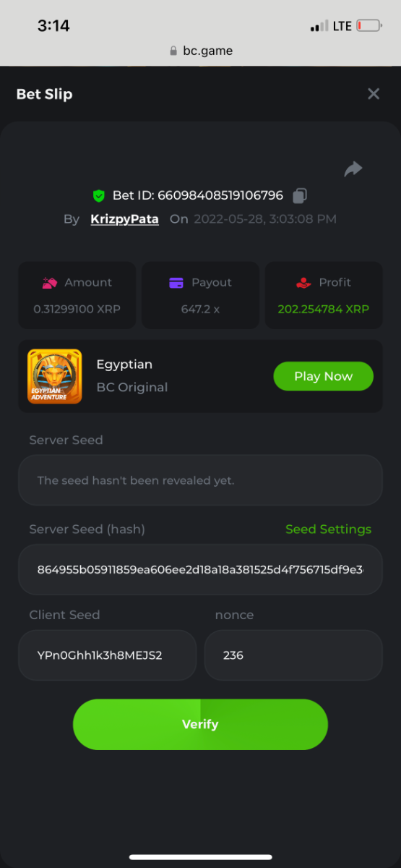This screenshot has height=868, width=401.
Task: Tap the green verified shield icon
Action: point(99,195)
